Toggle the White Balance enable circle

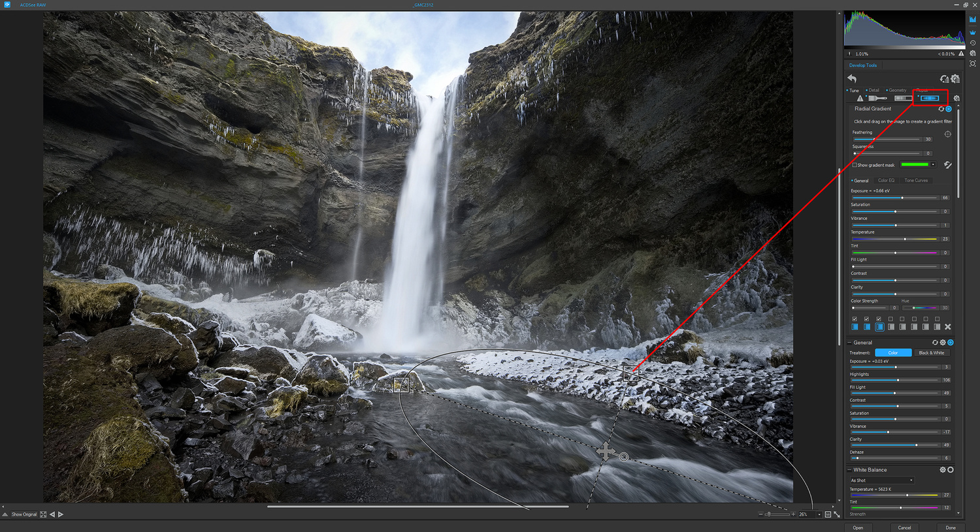tap(951, 470)
